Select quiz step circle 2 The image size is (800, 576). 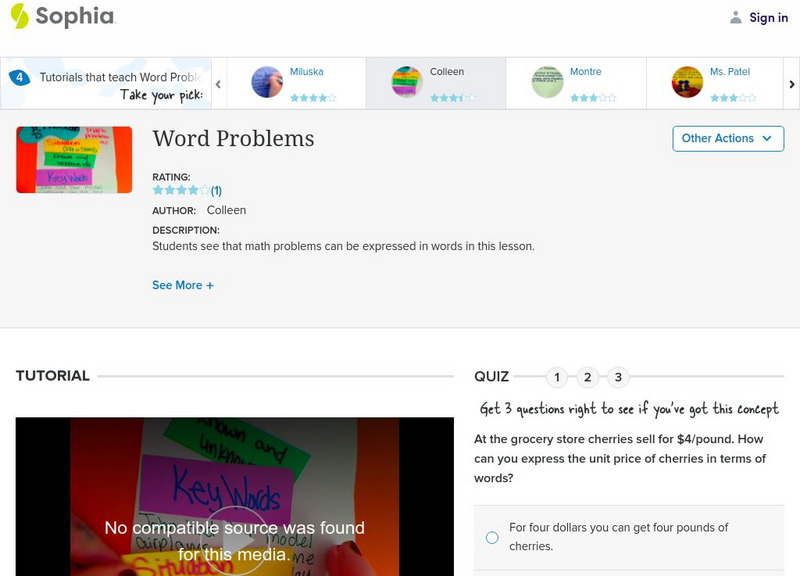tap(588, 378)
